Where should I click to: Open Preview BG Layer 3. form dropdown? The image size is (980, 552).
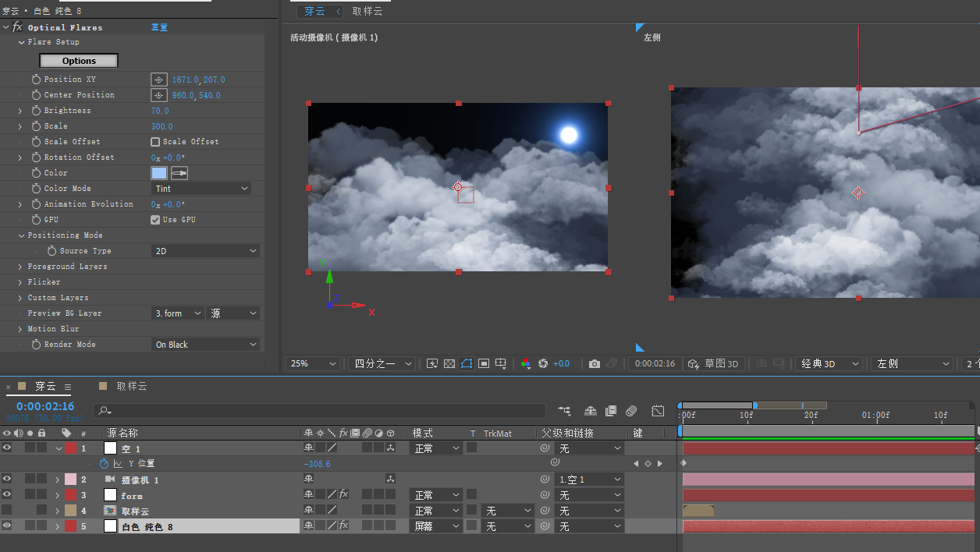tap(177, 313)
